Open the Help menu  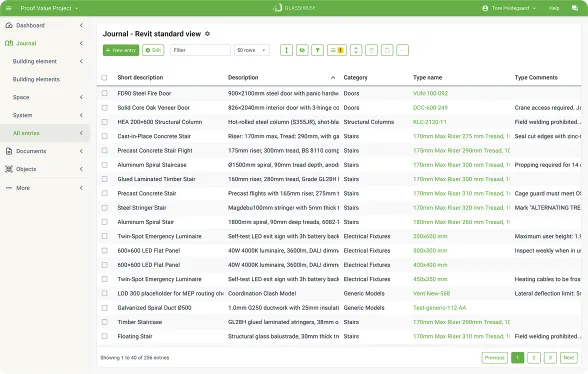click(554, 8)
